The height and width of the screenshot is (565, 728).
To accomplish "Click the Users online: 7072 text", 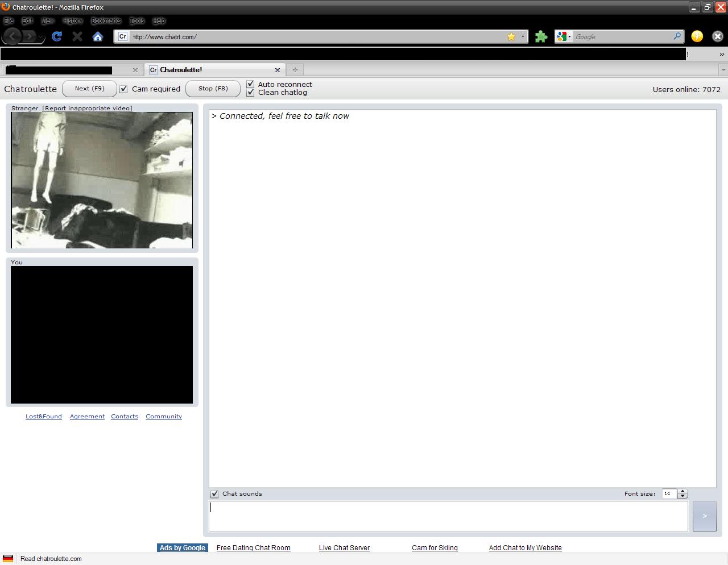I will click(x=686, y=89).
